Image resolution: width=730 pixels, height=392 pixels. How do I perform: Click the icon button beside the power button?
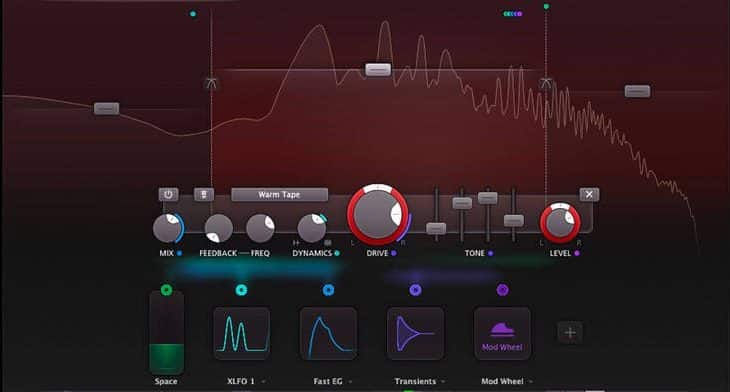(204, 194)
